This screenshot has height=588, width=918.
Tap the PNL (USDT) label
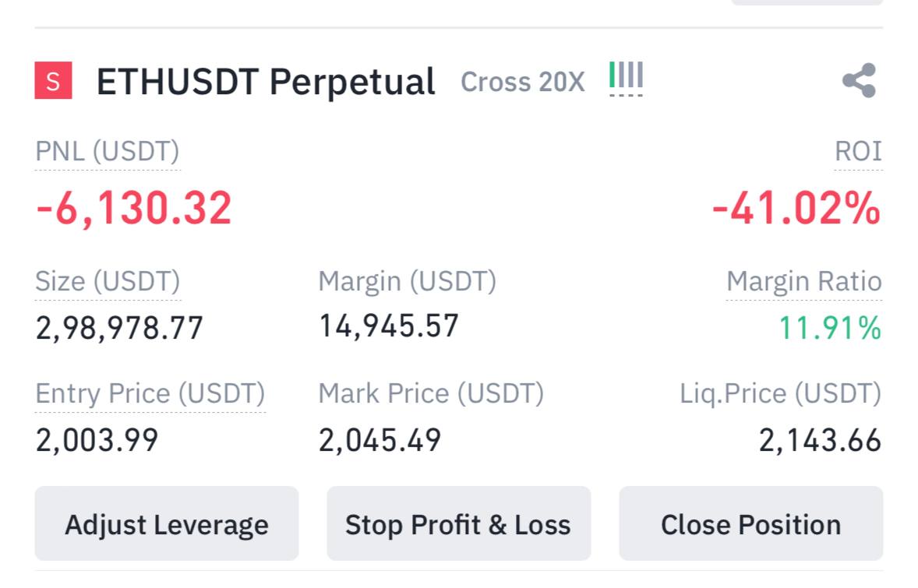coord(108,151)
